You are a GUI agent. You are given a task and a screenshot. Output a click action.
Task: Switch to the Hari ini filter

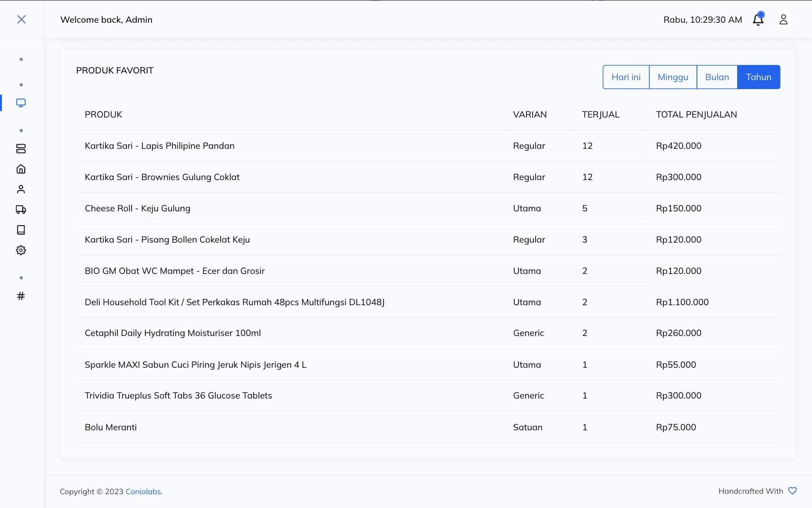pos(625,77)
